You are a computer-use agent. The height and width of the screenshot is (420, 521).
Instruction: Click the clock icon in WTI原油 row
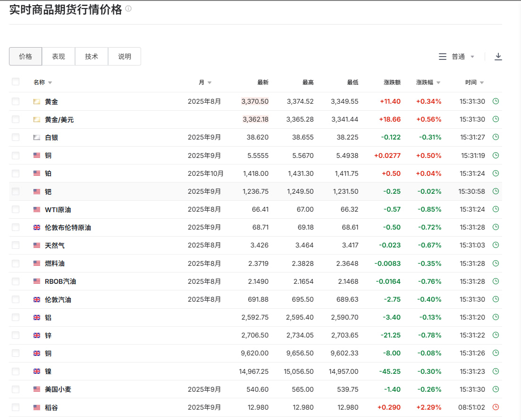(x=496, y=209)
